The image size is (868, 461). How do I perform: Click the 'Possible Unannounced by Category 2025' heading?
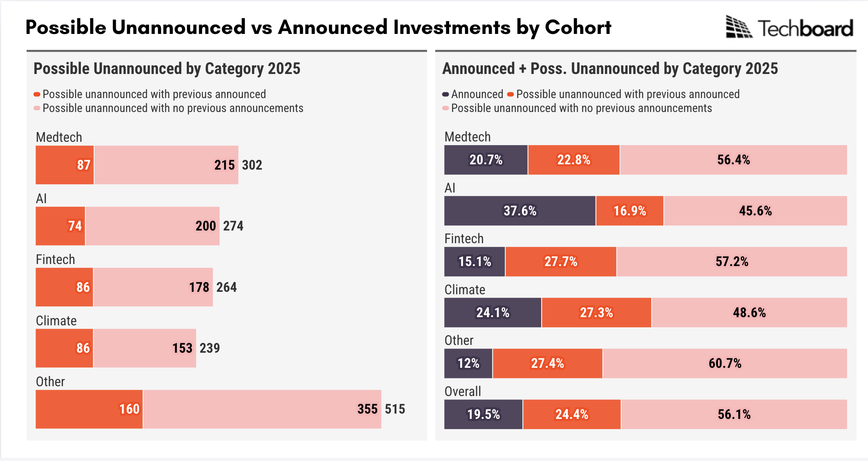point(167,69)
